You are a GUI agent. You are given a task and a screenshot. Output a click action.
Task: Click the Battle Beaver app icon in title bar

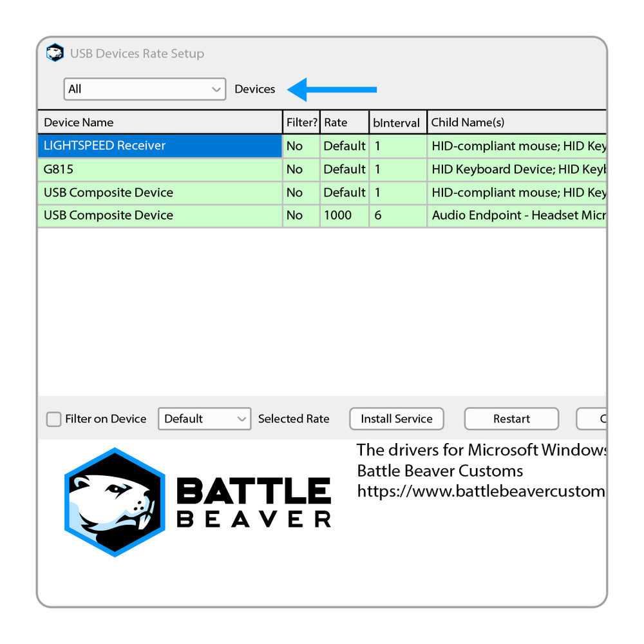click(x=55, y=53)
